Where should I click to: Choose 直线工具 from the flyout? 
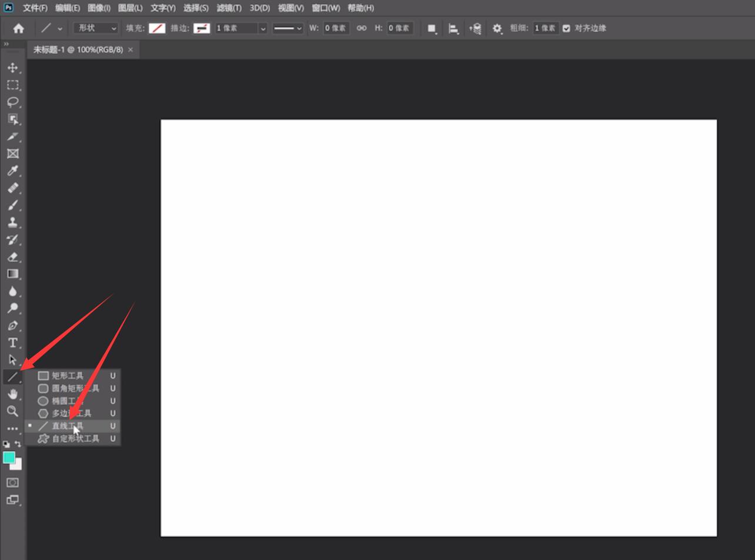(73, 426)
